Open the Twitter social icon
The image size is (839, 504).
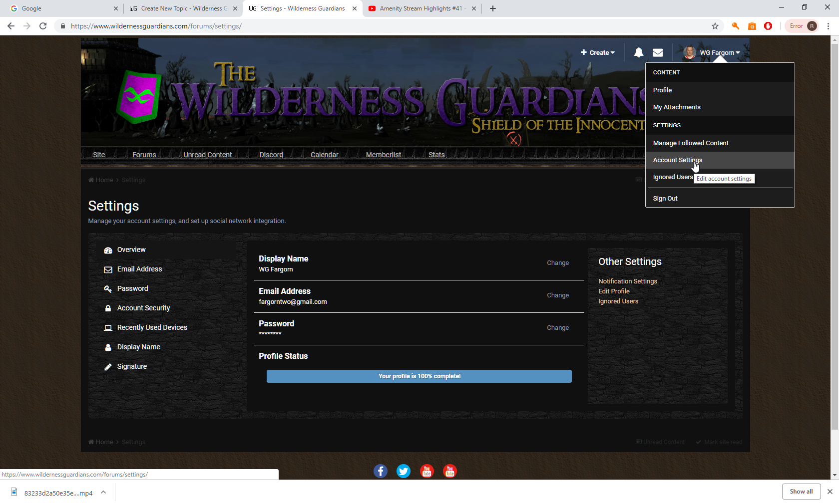coord(404,471)
